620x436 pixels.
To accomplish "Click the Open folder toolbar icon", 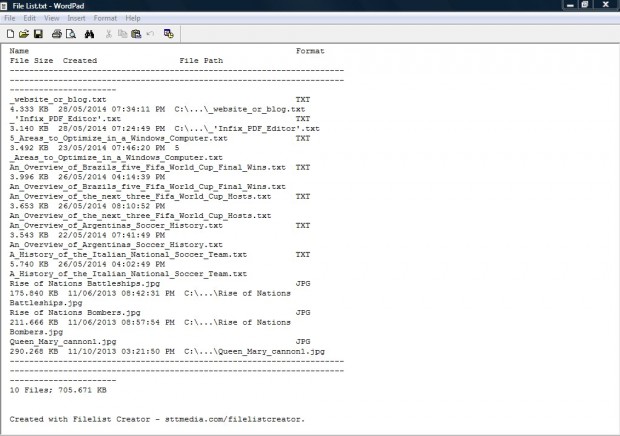I will pyautogui.click(x=24, y=33).
